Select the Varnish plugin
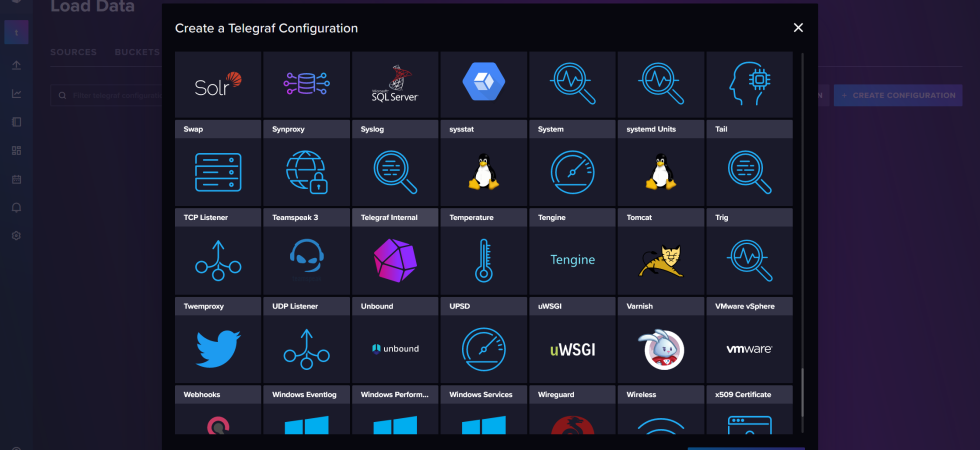 pyautogui.click(x=660, y=347)
